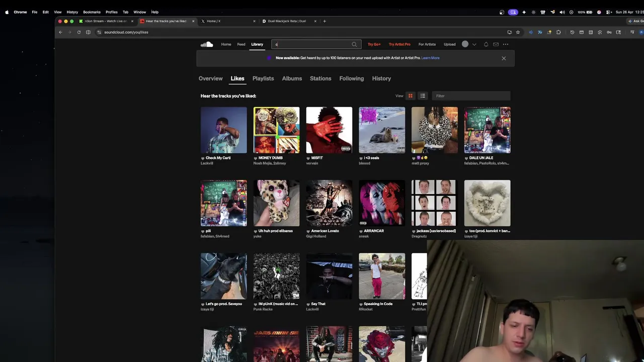Close the Now available banner
The image size is (644, 362).
(x=504, y=58)
